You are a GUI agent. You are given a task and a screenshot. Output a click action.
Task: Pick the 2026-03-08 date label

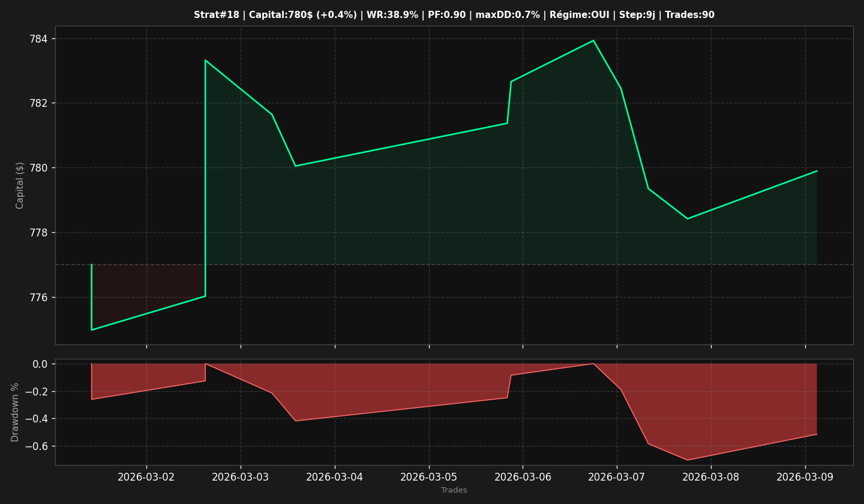tap(711, 477)
